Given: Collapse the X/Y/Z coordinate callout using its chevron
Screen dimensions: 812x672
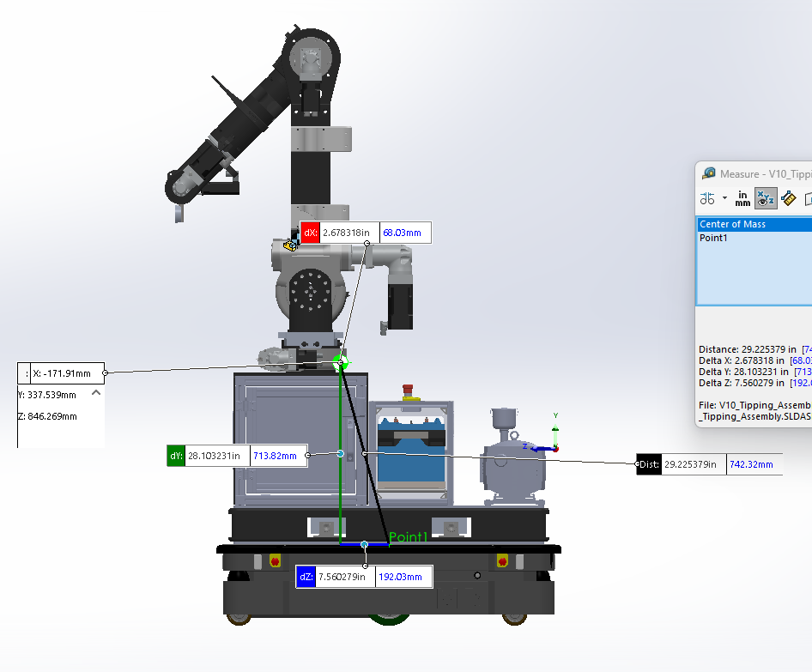Looking at the screenshot, I should [x=94, y=392].
